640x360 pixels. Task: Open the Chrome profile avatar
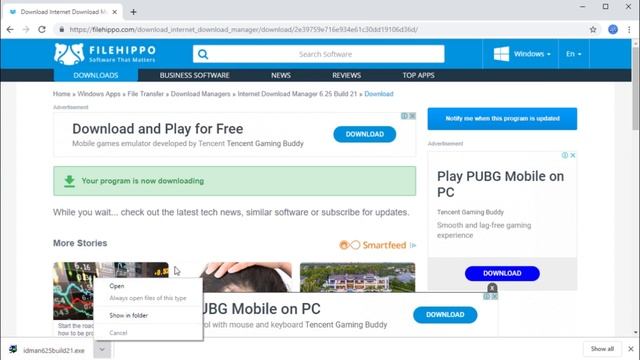pos(613,29)
